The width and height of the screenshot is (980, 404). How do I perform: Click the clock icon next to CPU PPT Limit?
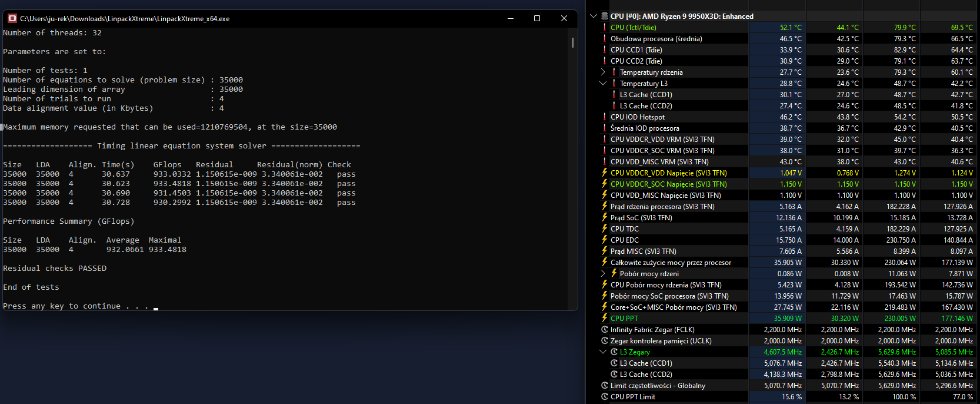(605, 397)
